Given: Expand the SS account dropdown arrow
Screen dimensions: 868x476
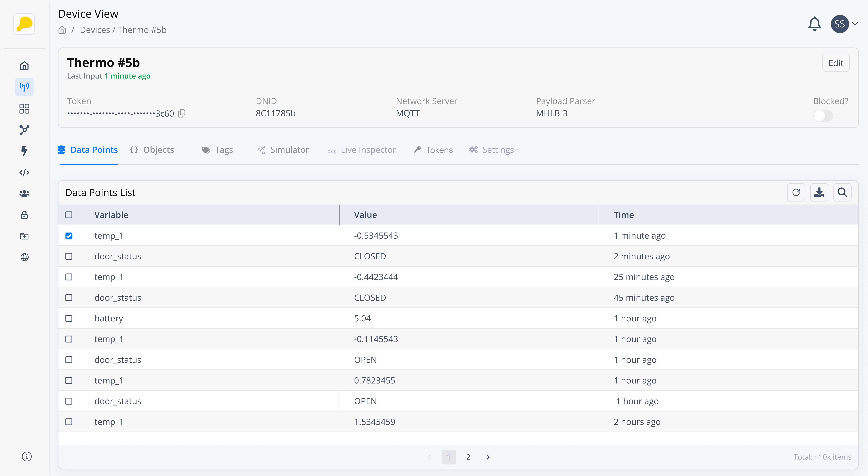Looking at the screenshot, I should pyautogui.click(x=855, y=24).
